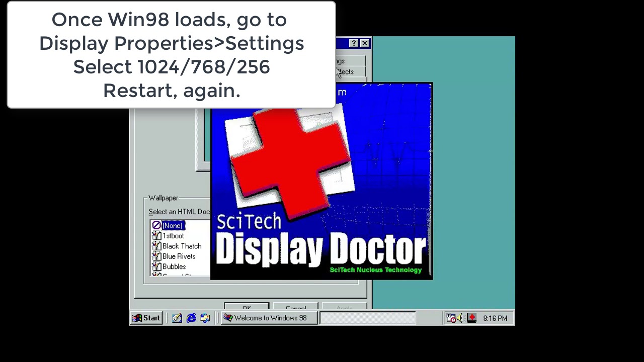Switch to Welcome to Windows 98 taskbar button
Screen dimensions: 644x362
[x=269, y=318]
